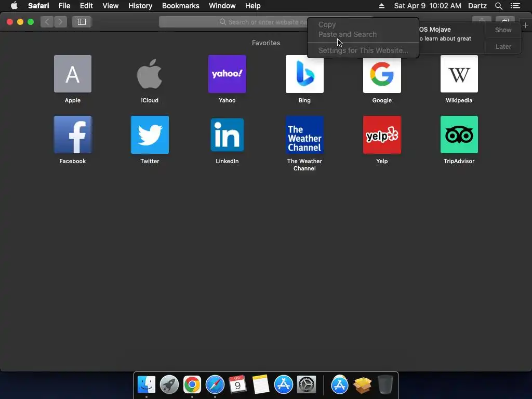
Task: Open System Preferences gear in Dock
Action: coord(307,385)
